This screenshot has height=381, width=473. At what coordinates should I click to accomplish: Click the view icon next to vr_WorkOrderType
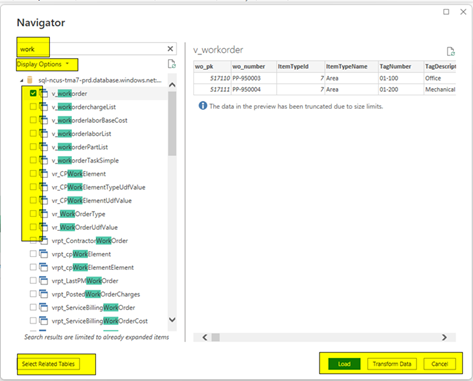click(43, 214)
